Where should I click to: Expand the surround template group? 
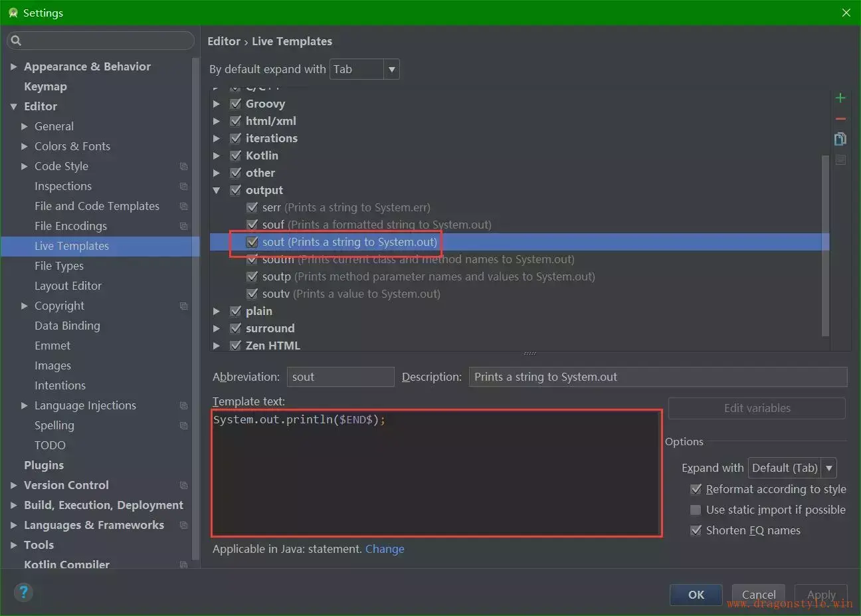pos(217,328)
